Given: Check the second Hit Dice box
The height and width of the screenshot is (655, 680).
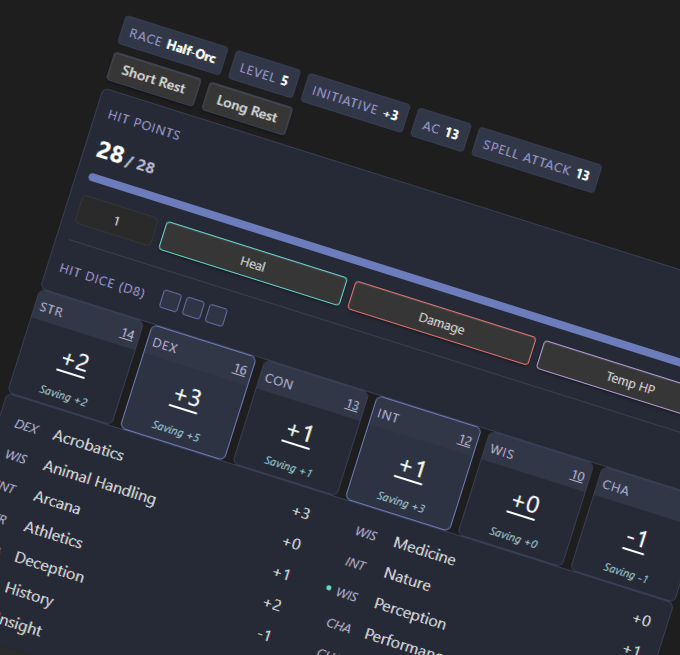Looking at the screenshot, I should (193, 308).
